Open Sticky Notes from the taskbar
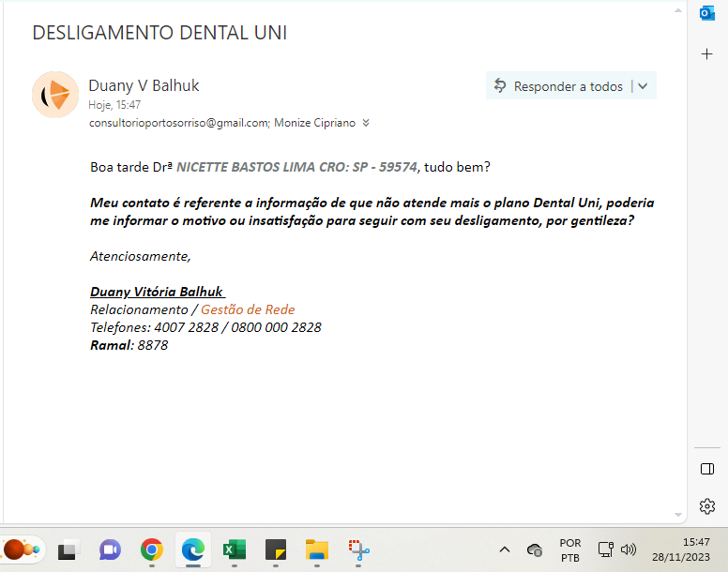Image resolution: width=728 pixels, height=572 pixels. [x=276, y=550]
